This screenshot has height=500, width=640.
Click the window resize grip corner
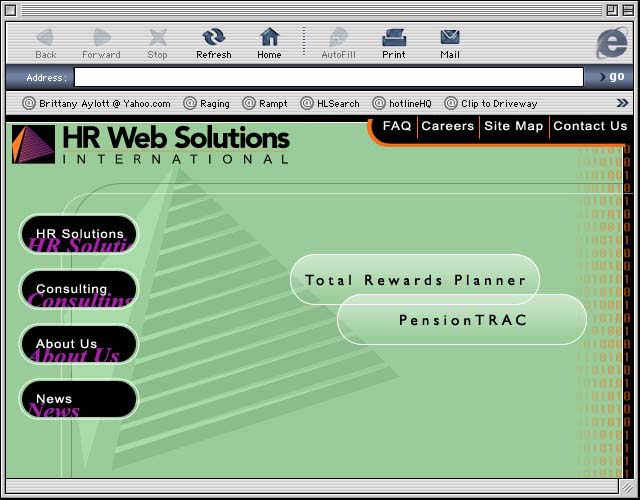627,486
